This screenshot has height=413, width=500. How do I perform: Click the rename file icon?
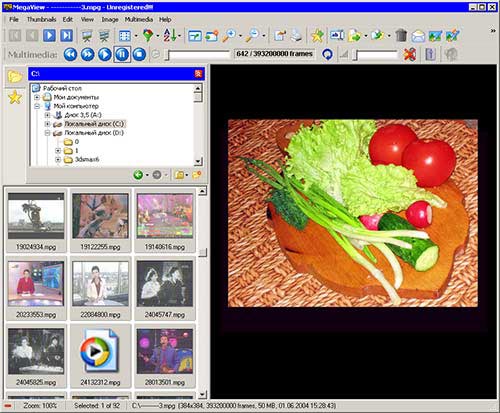pos(337,35)
